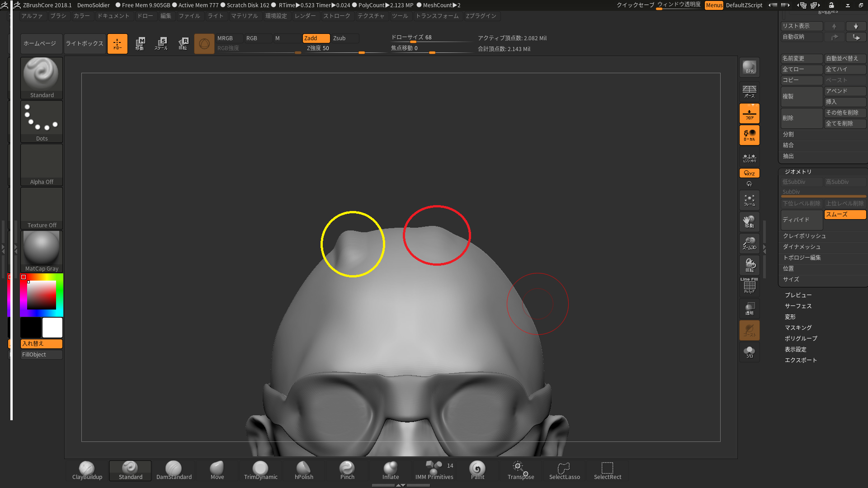Toggle MRGB combined painting mode

pos(225,38)
